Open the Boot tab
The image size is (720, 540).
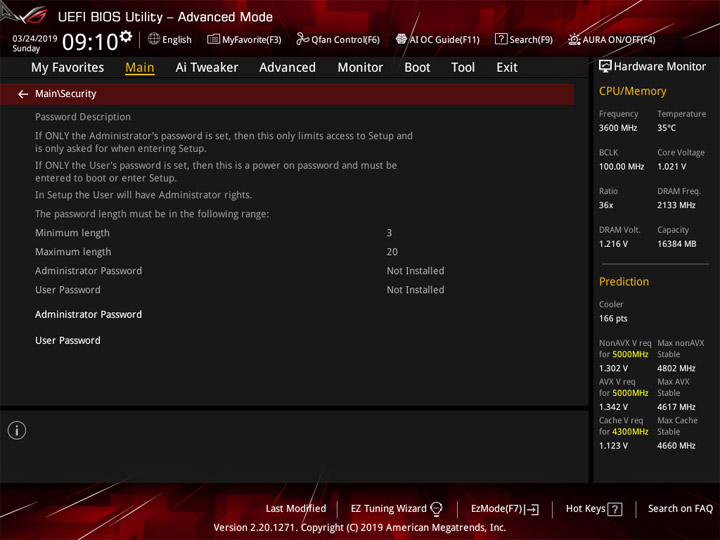pyautogui.click(x=417, y=68)
